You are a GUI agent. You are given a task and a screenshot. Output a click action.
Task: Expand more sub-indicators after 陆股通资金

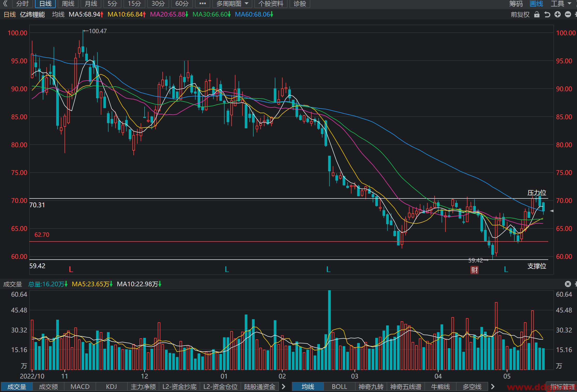point(283,387)
